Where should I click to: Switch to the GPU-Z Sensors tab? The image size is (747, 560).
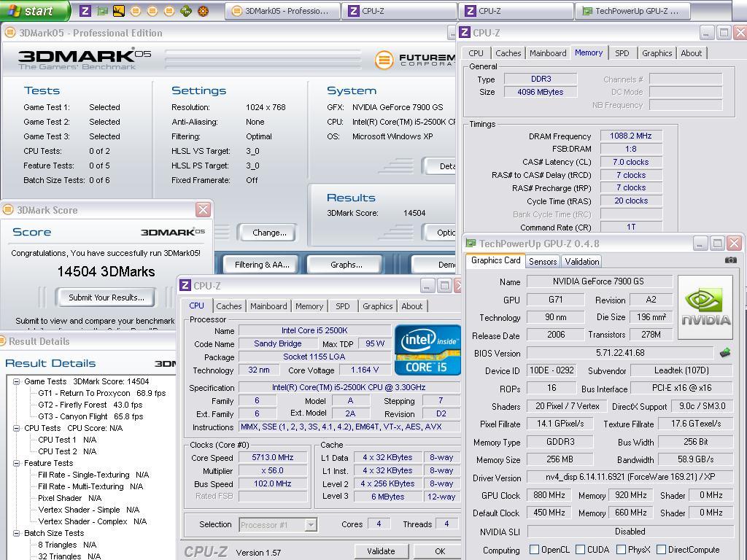click(x=543, y=262)
